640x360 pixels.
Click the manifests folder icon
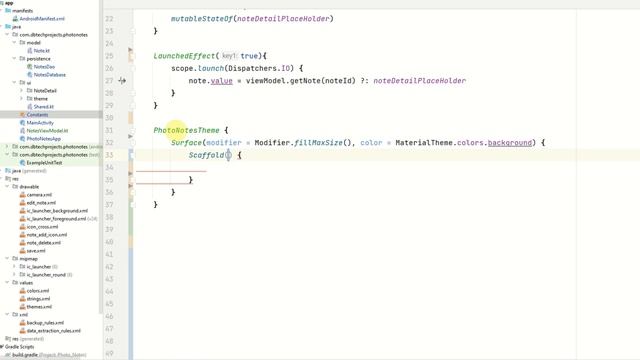click(x=8, y=11)
